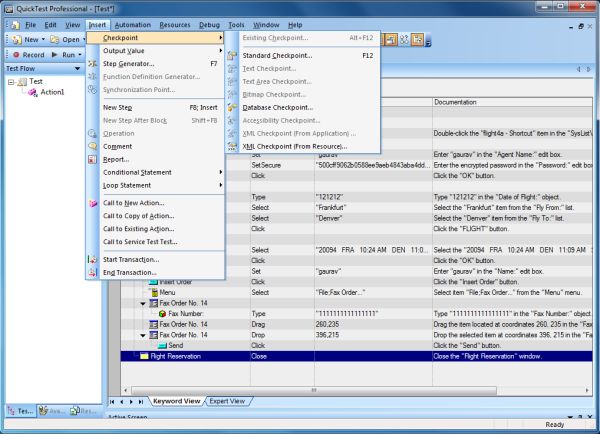Click the toolbar icon with linked circles
Screen dimensions: 600x434
point(404,39)
